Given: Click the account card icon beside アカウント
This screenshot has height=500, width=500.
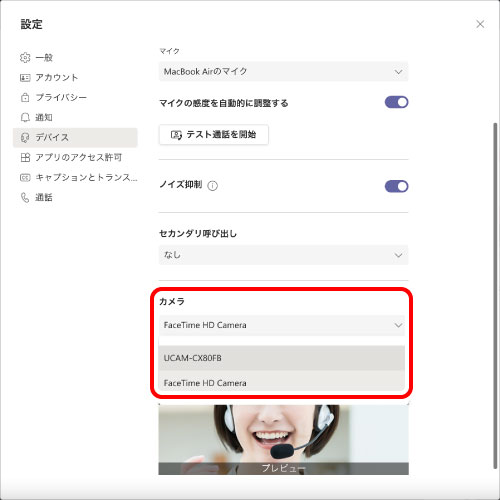Looking at the screenshot, I should coord(25,78).
